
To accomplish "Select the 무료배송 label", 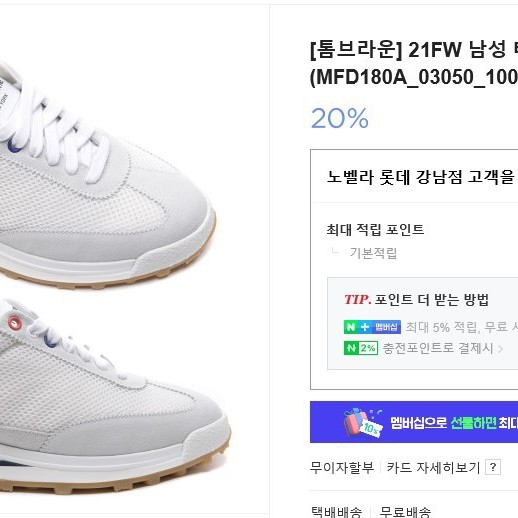I will (405, 512).
